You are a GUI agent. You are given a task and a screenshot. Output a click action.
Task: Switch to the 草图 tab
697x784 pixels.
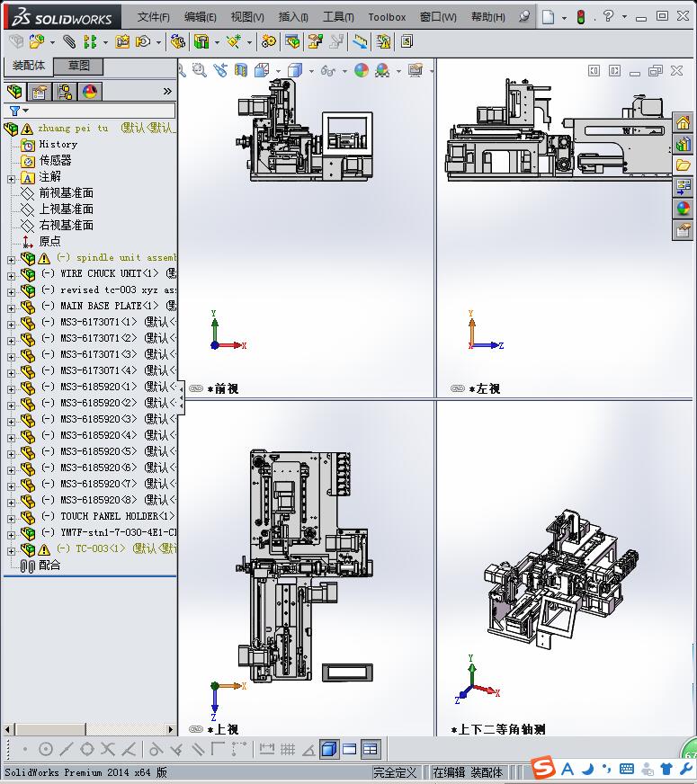point(78,66)
